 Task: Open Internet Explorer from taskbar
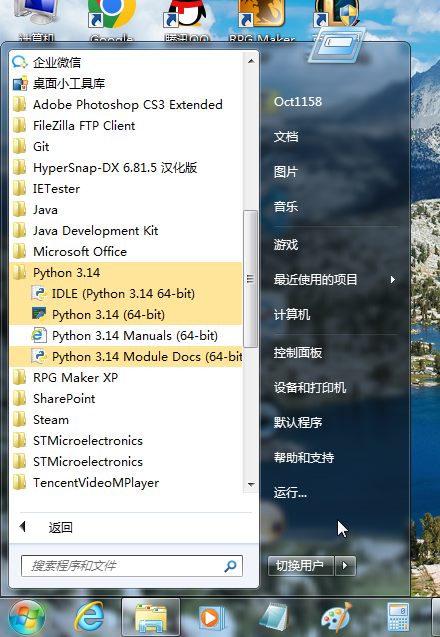click(89, 618)
